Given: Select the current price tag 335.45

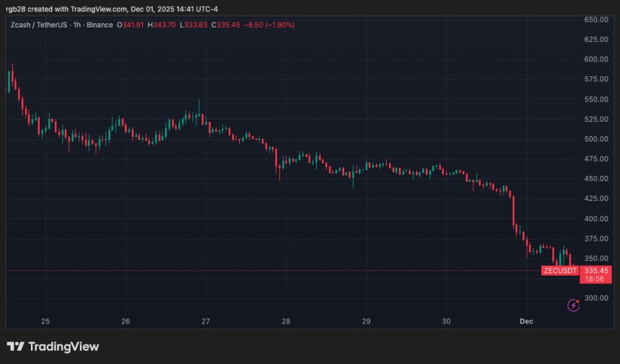Looking at the screenshot, I should (x=595, y=270).
